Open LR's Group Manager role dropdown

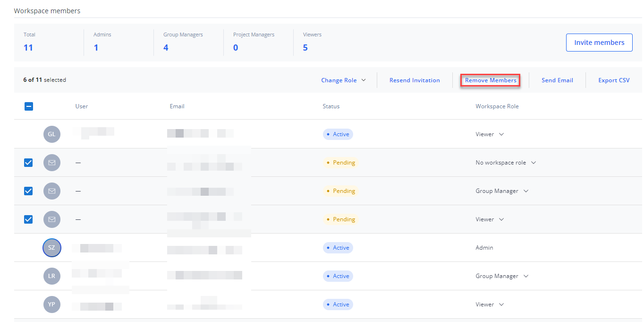[502, 276]
